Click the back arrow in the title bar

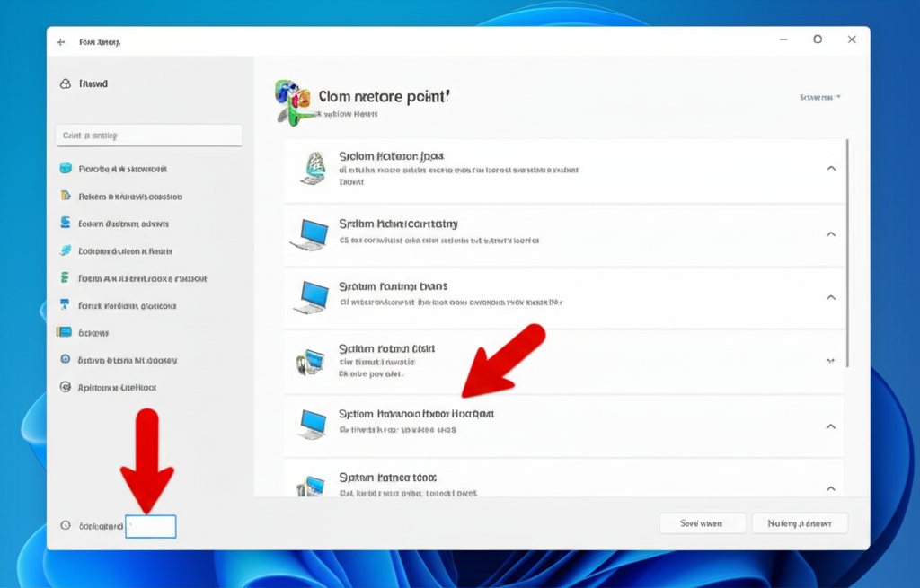pyautogui.click(x=61, y=42)
